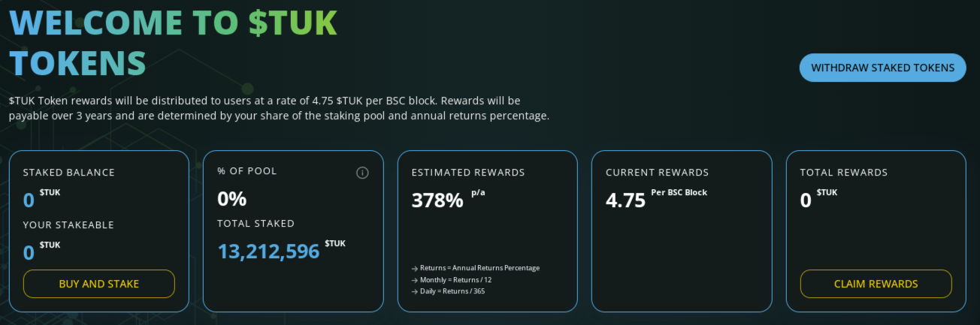This screenshot has width=980, height=325.
Task: Click the Total Rewards label
Action: pyautogui.click(x=843, y=172)
